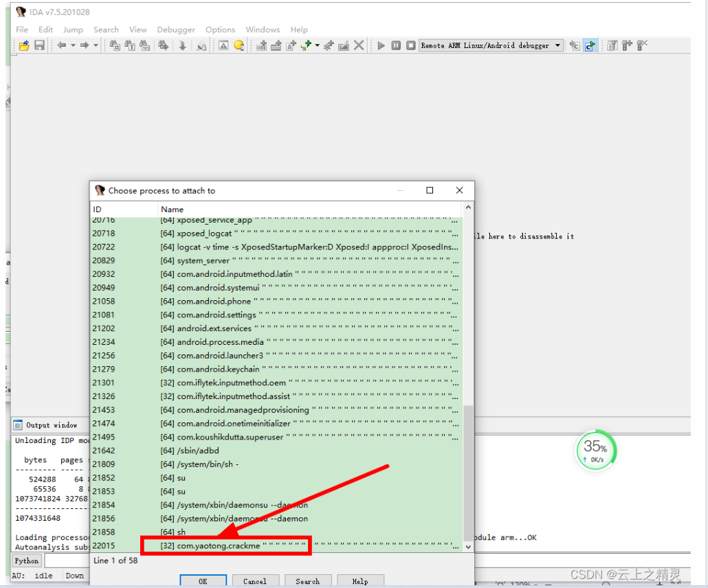Click the arrow-C icon right of debugger dropdown

[575, 45]
